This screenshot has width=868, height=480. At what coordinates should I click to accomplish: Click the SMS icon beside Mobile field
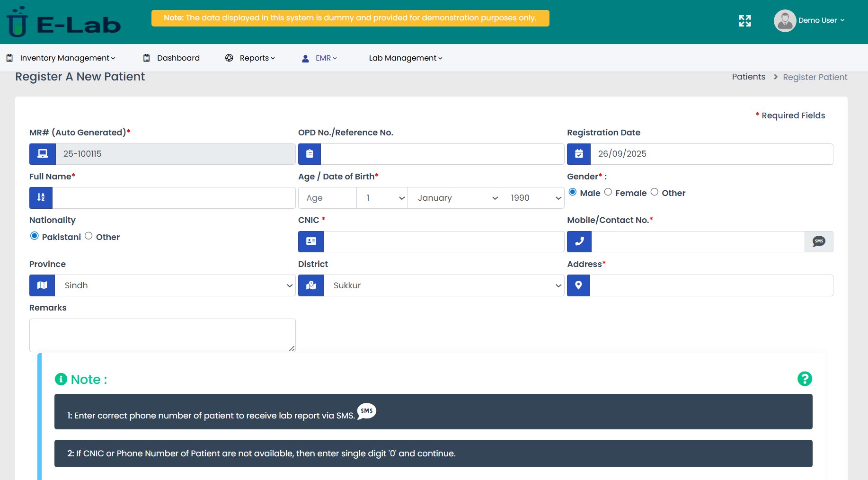(819, 241)
